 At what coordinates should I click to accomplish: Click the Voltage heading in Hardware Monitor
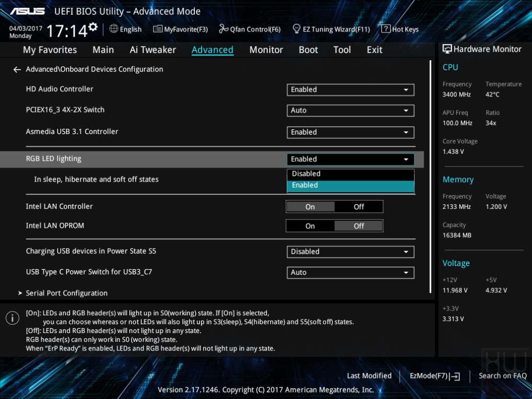point(456,263)
